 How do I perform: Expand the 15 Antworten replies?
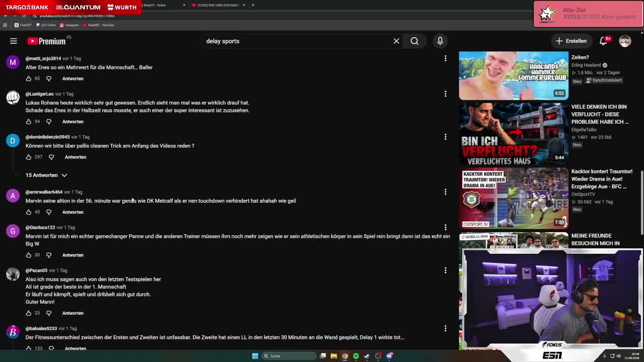[x=46, y=175]
